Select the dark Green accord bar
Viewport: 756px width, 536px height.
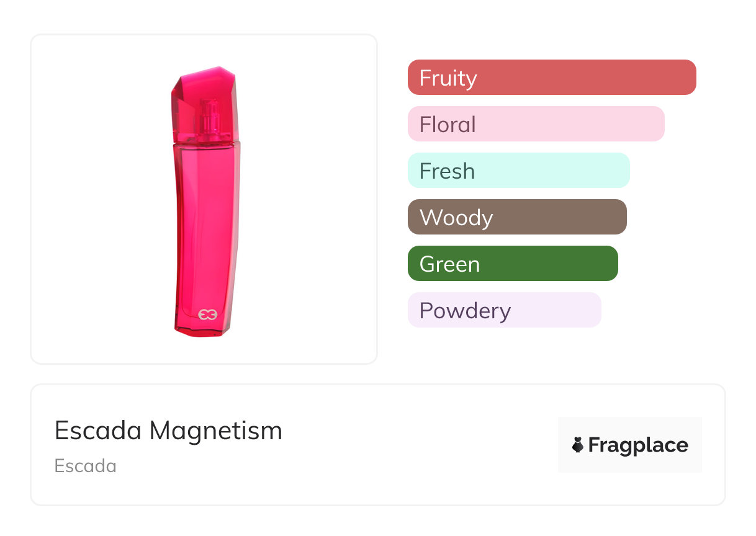click(512, 264)
